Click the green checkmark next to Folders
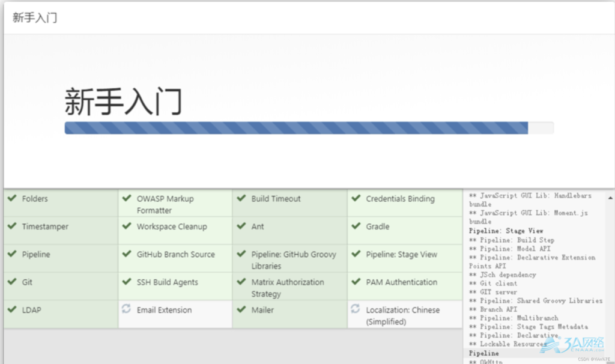The width and height of the screenshot is (615, 364). 12,198
